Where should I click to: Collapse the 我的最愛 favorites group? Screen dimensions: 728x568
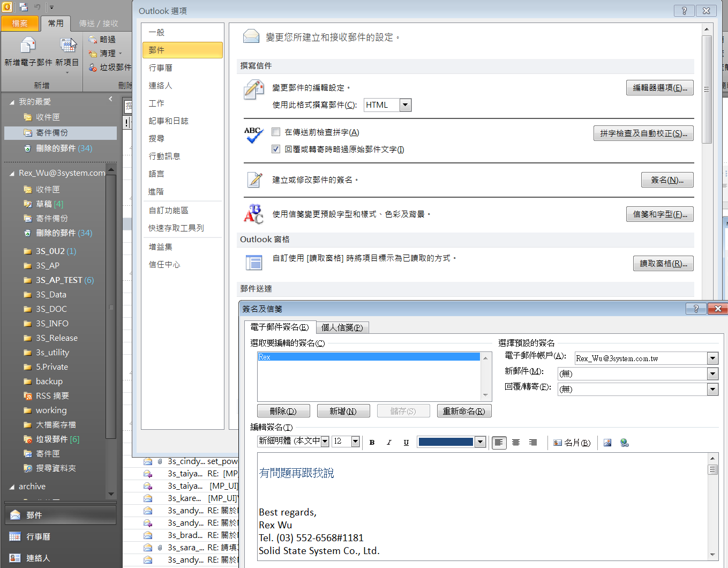tap(12, 102)
